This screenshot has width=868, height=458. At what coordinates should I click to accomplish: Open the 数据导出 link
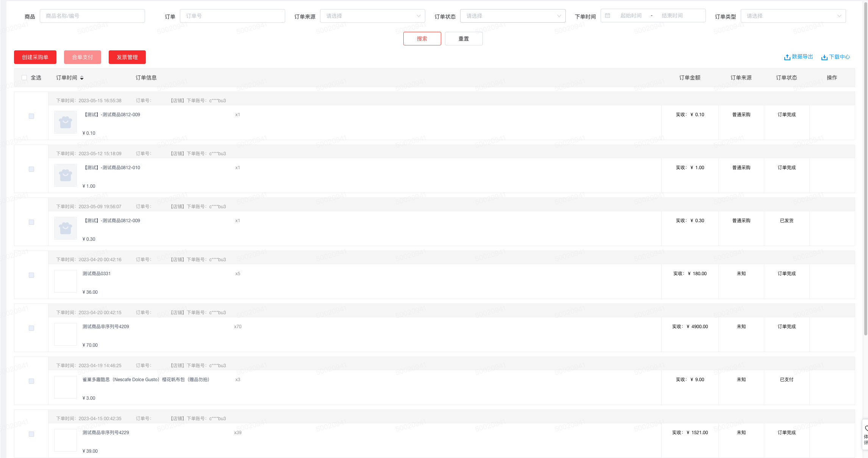pyautogui.click(x=802, y=57)
